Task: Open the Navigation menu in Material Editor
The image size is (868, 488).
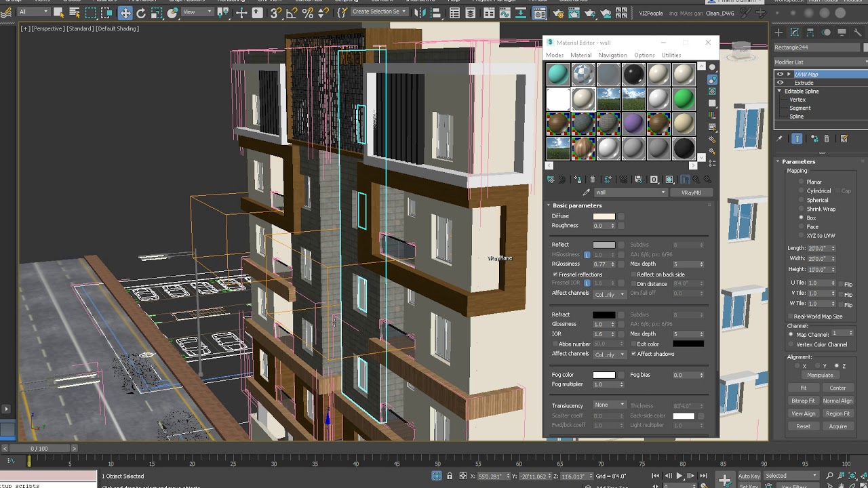Action: point(612,55)
